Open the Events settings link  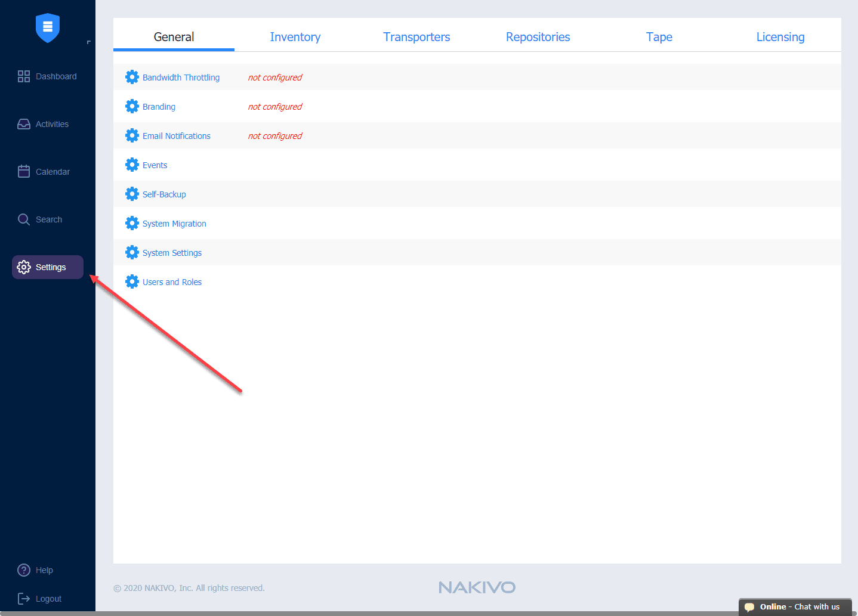click(x=155, y=165)
